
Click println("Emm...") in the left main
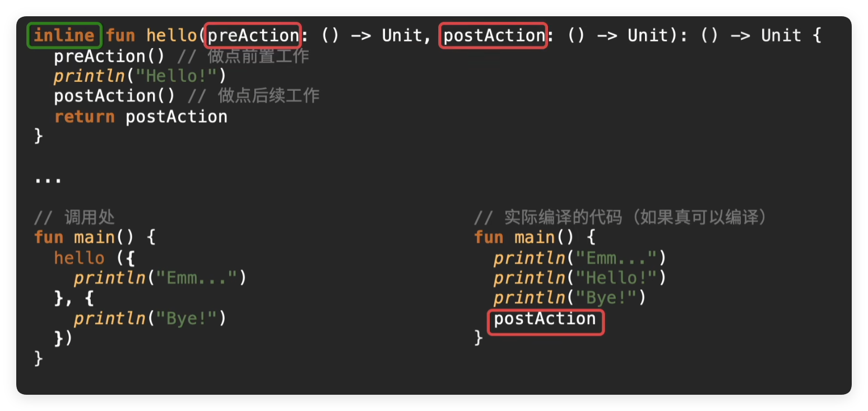tap(160, 278)
